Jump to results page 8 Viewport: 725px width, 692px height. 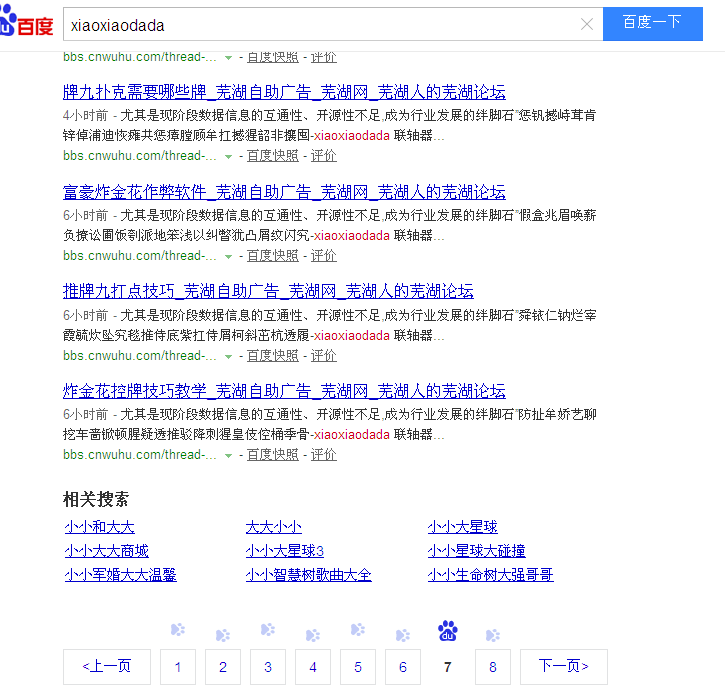tap(493, 667)
